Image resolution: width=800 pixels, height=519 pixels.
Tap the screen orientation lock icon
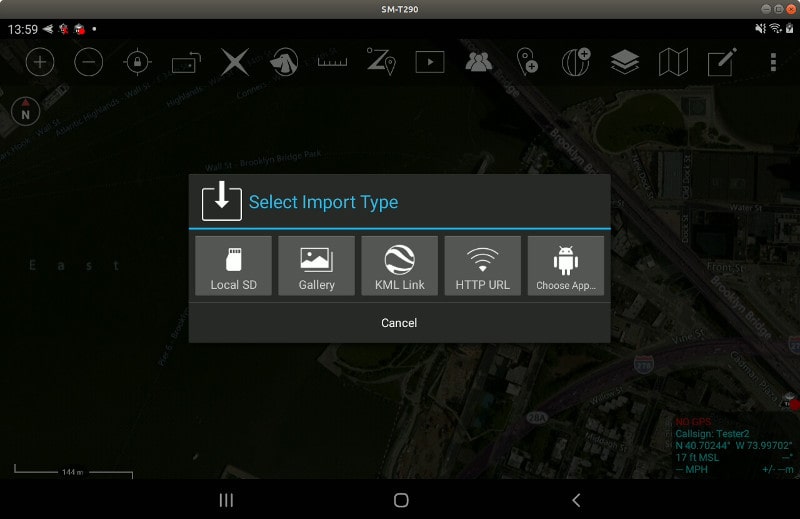186,63
